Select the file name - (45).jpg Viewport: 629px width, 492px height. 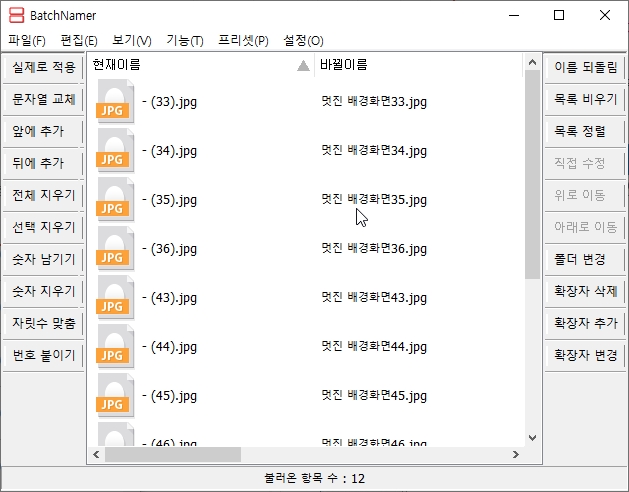(169, 396)
